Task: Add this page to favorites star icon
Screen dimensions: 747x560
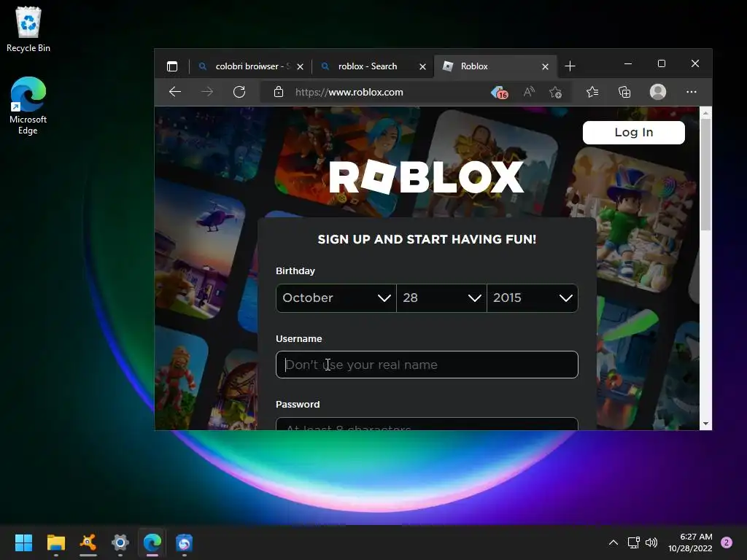Action: [555, 92]
